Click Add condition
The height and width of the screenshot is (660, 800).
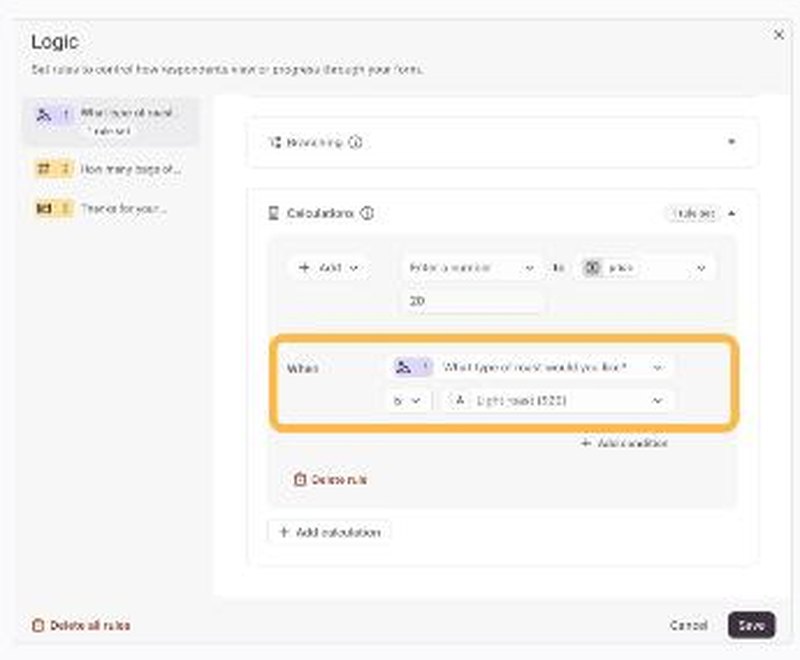pos(624,443)
